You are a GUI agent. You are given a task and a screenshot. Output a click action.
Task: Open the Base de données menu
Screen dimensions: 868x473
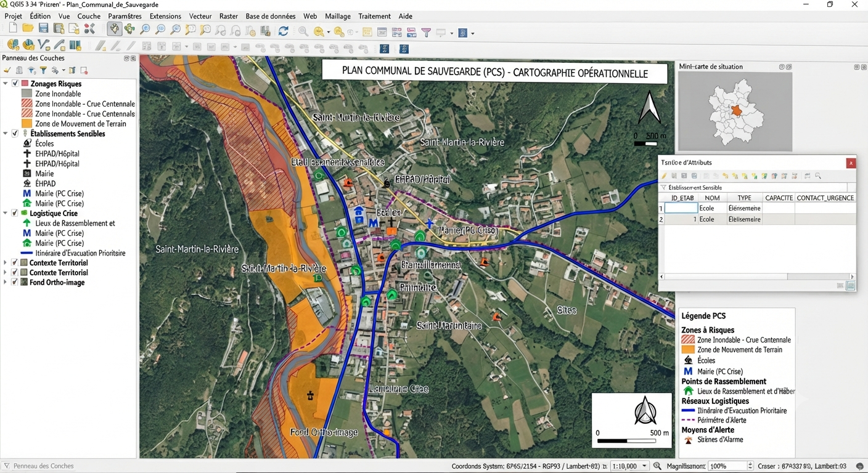[270, 16]
